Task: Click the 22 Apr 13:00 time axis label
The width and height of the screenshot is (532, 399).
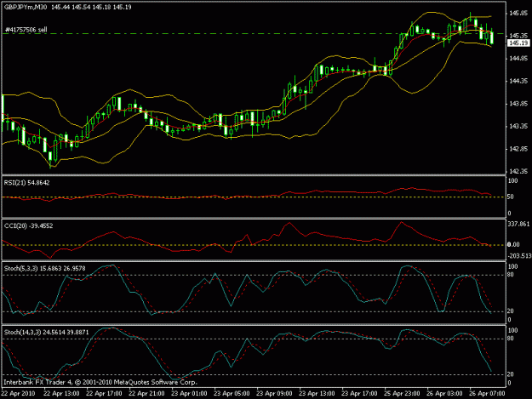Action: coord(61,394)
